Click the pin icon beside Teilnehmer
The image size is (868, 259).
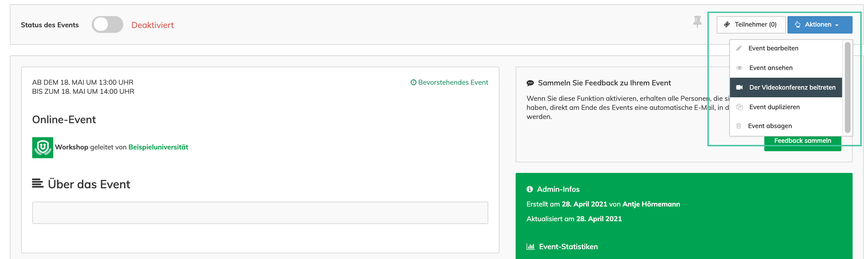(697, 22)
